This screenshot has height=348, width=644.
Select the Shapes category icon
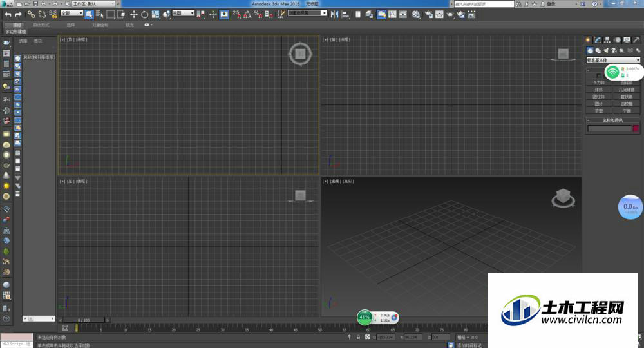598,50
